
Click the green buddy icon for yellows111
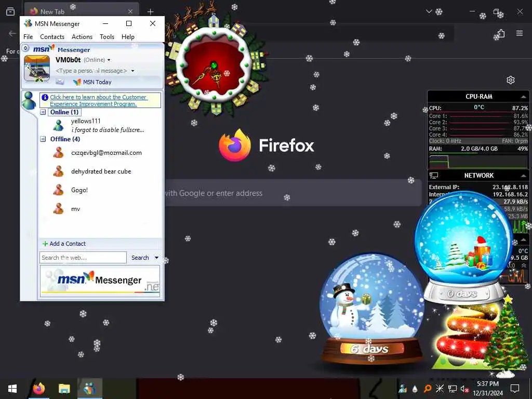point(58,125)
